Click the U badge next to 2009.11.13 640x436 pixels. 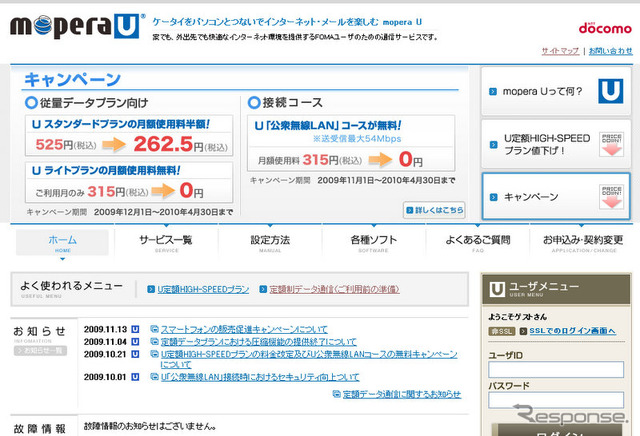[135, 329]
